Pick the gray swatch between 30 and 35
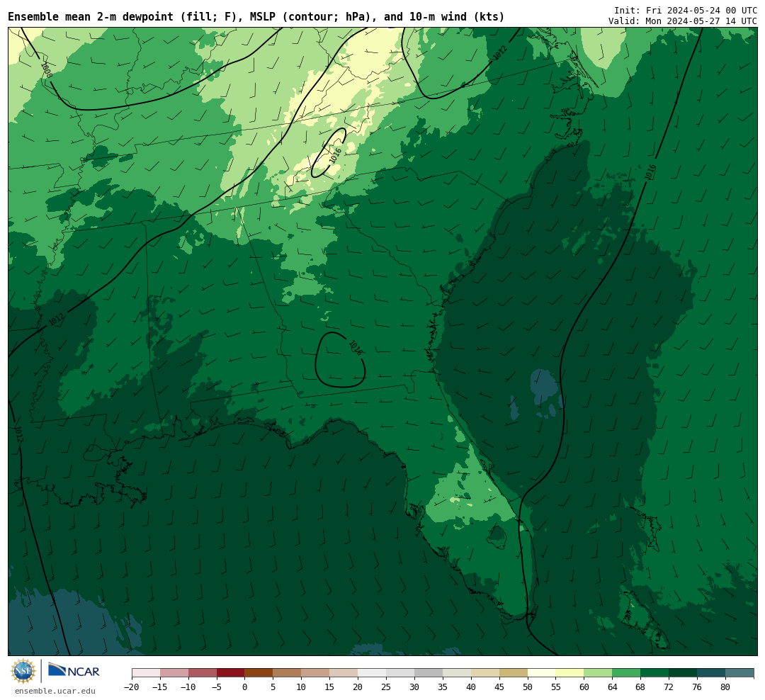765x700 pixels. 429,673
